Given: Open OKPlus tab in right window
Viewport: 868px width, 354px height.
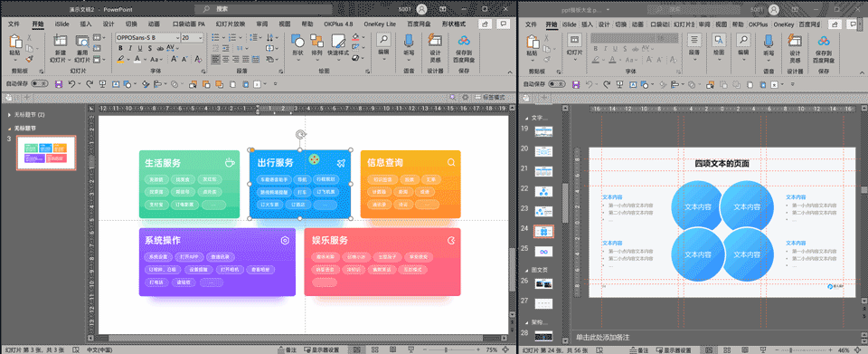Looking at the screenshot, I should [759, 24].
